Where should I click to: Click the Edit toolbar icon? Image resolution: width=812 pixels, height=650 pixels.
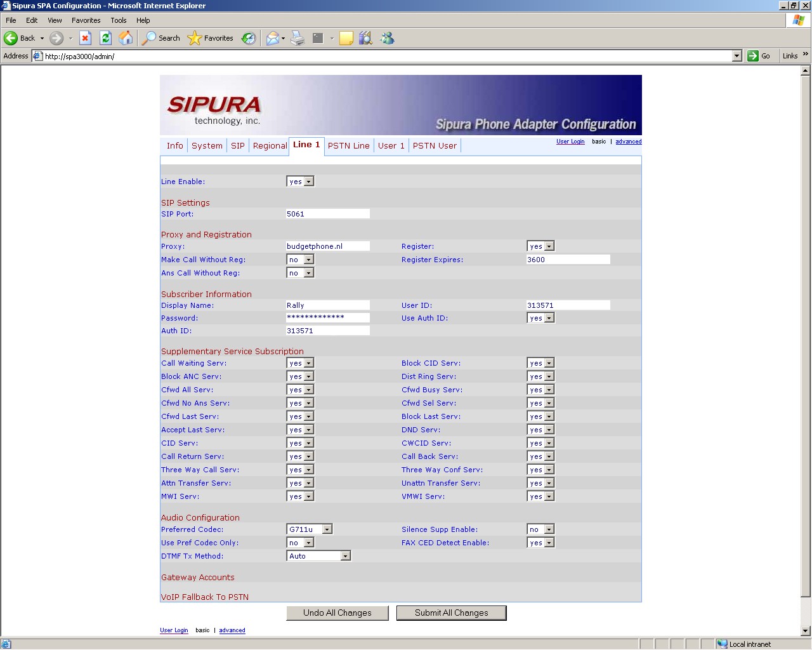318,38
